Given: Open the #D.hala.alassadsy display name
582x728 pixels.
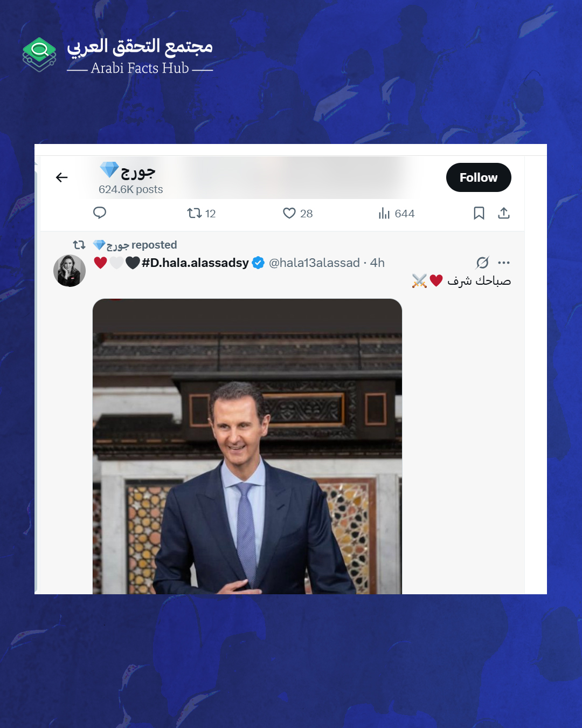Looking at the screenshot, I should tap(195, 263).
